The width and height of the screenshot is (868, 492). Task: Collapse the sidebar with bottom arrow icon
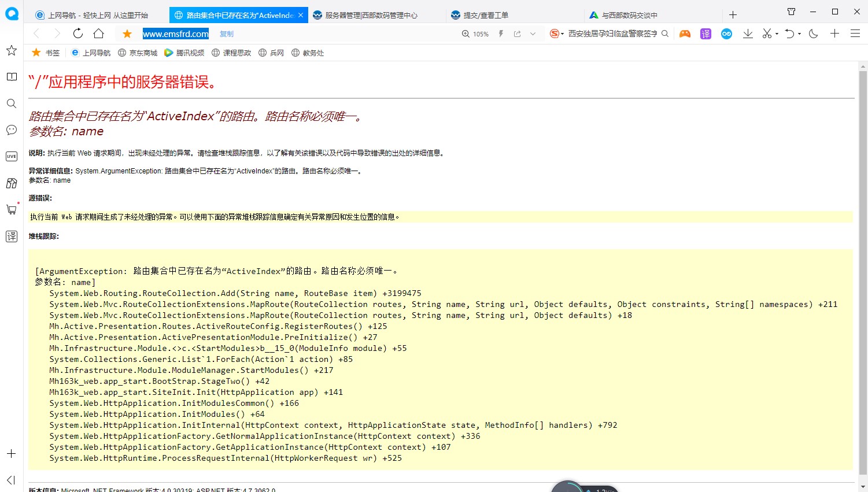tap(11, 480)
